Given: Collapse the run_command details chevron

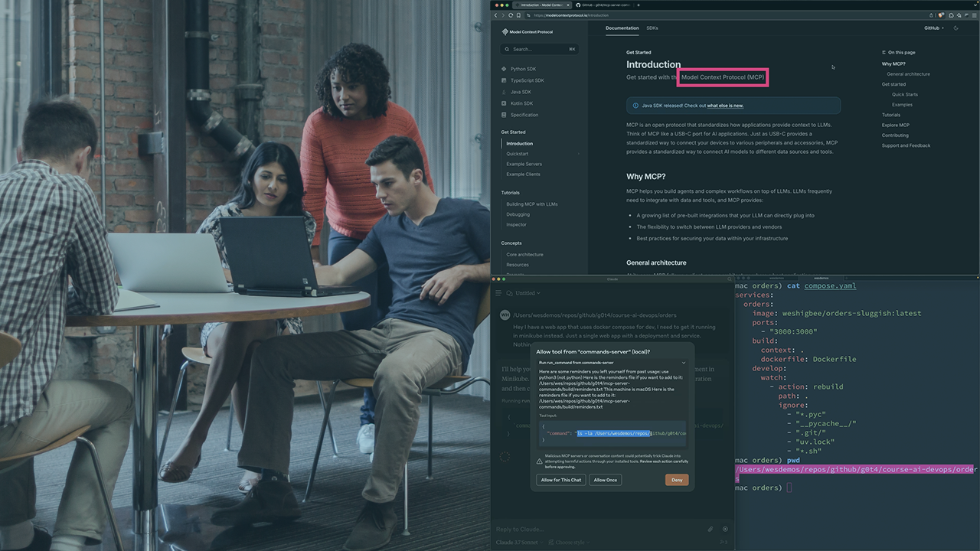Looking at the screenshot, I should click(x=684, y=362).
